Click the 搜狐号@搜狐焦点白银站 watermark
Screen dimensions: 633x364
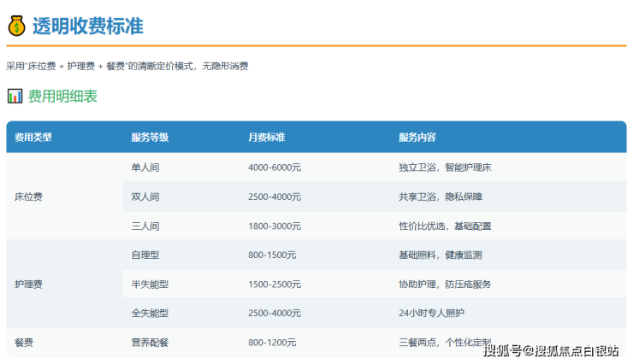coord(551,350)
